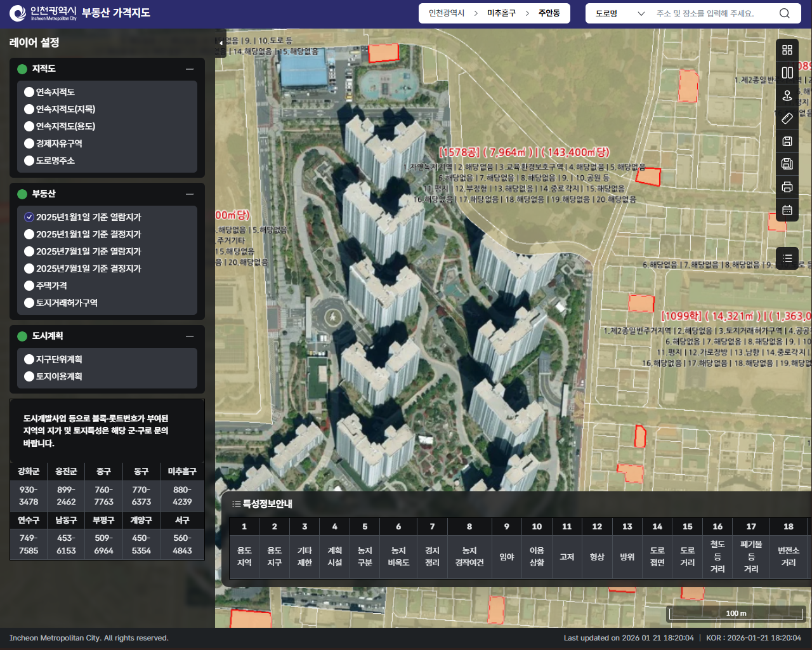Collapse the 지적도 layer section
Screen dimensions: 812x650
click(190, 69)
